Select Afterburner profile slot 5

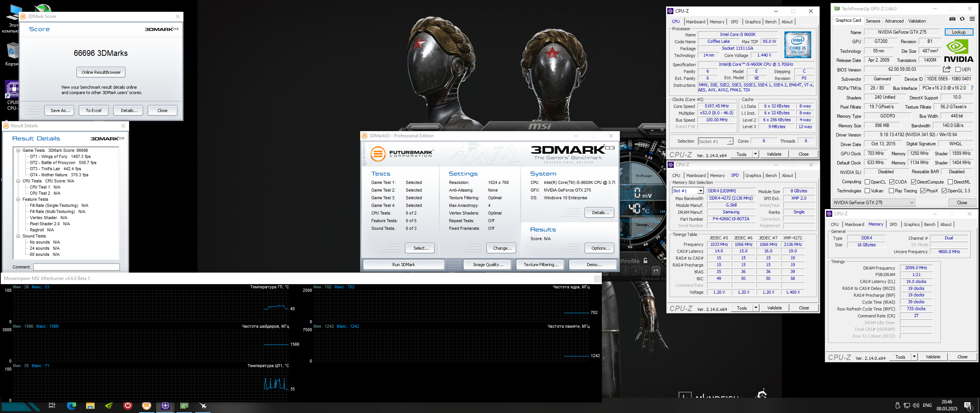(x=646, y=271)
